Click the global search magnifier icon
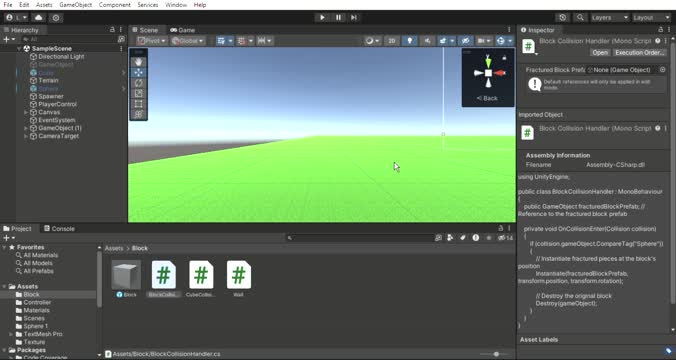 click(580, 18)
